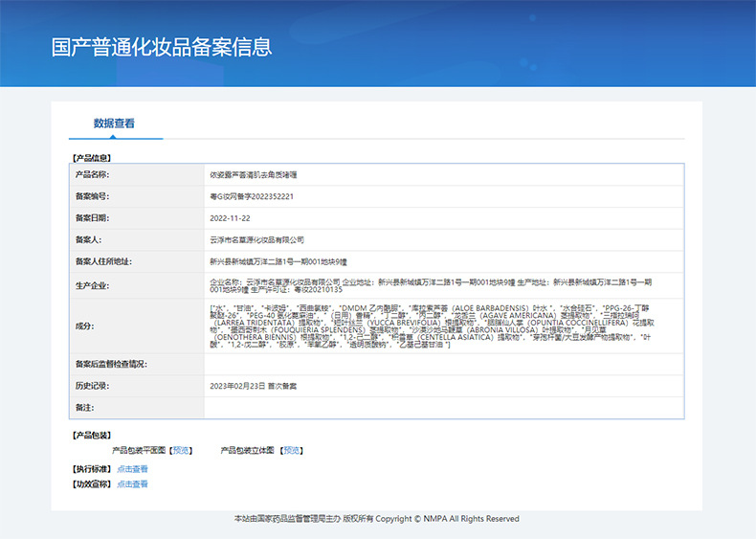Click the 生产企业 details cell
This screenshot has width=756, height=539.
[x=431, y=285]
